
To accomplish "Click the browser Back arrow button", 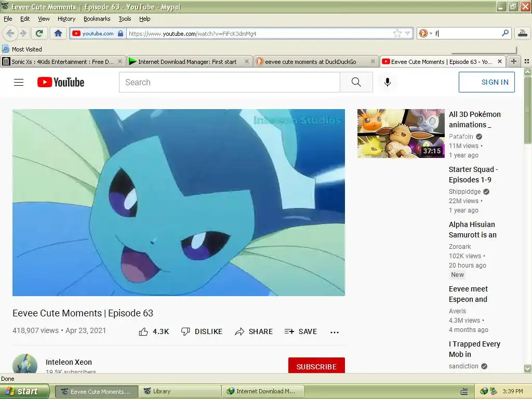I will coord(10,33).
